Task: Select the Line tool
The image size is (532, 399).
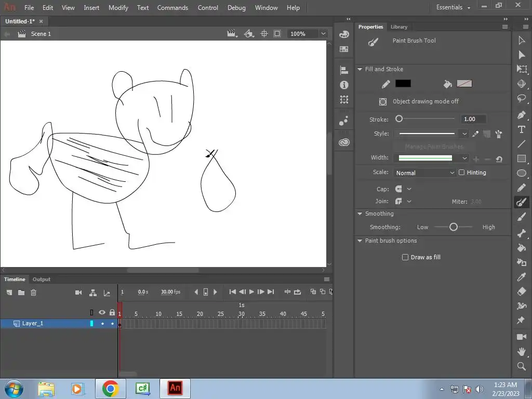Action: 522,144
